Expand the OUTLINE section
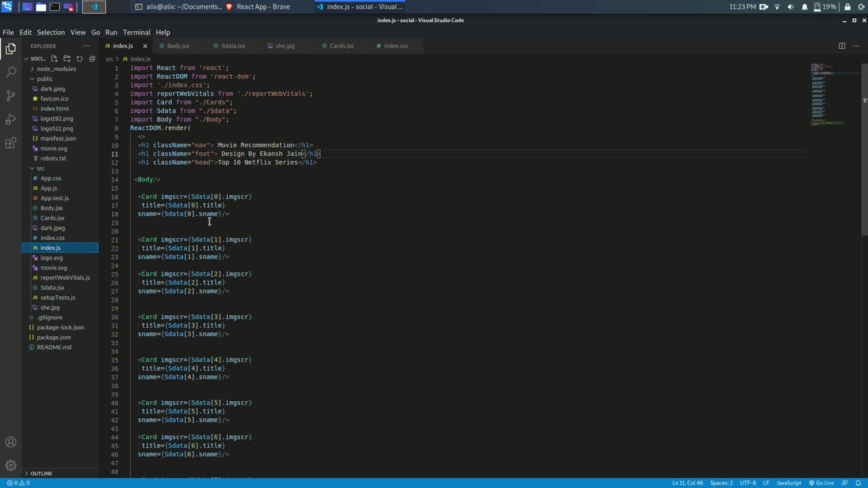This screenshot has width=868, height=488. 41,473
